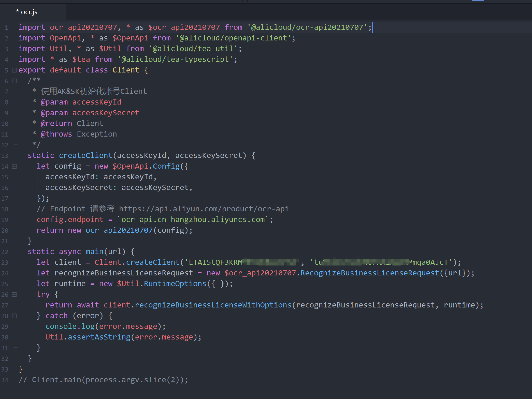Image resolution: width=532 pixels, height=399 pixels.
Task: Click 'return new ocr_api20210707(config);' line
Action: pyautogui.click(x=114, y=230)
